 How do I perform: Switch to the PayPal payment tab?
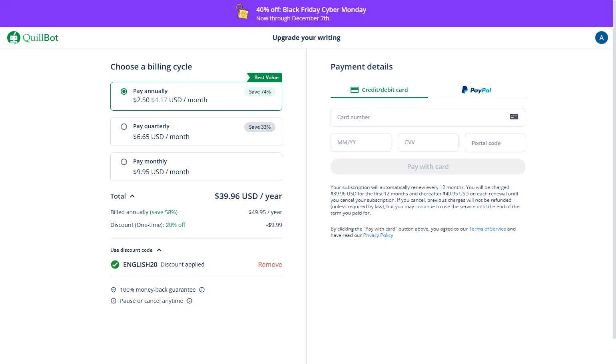pyautogui.click(x=476, y=90)
